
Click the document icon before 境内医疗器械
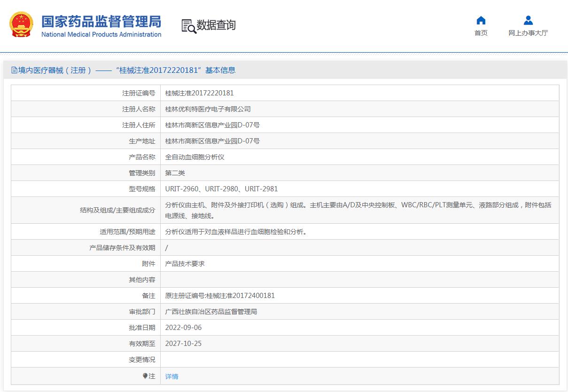point(14,71)
